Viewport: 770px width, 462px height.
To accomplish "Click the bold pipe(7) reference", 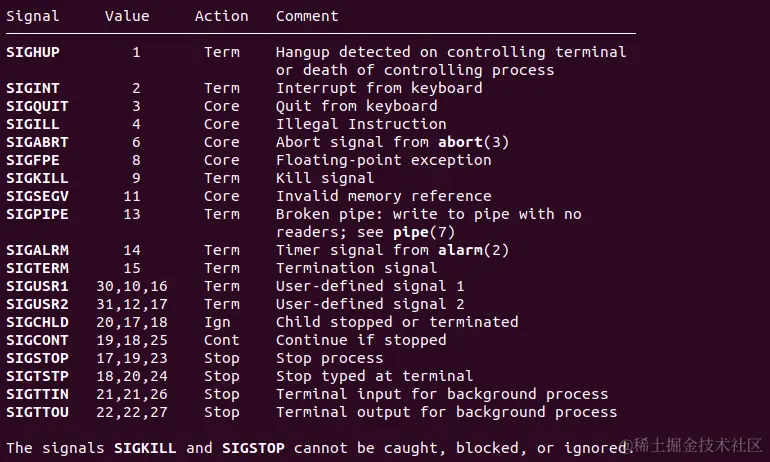I will [x=424, y=232].
